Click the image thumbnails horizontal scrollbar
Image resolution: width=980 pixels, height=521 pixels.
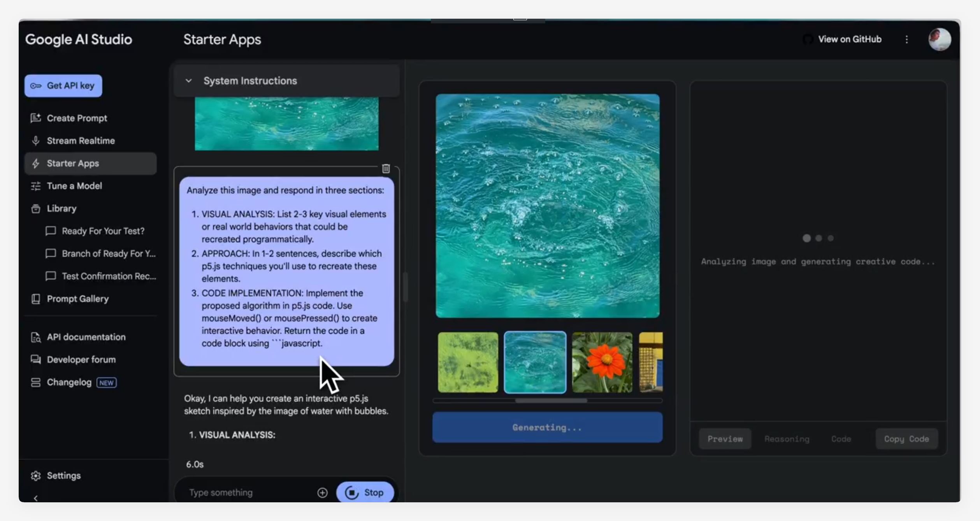[x=551, y=400]
